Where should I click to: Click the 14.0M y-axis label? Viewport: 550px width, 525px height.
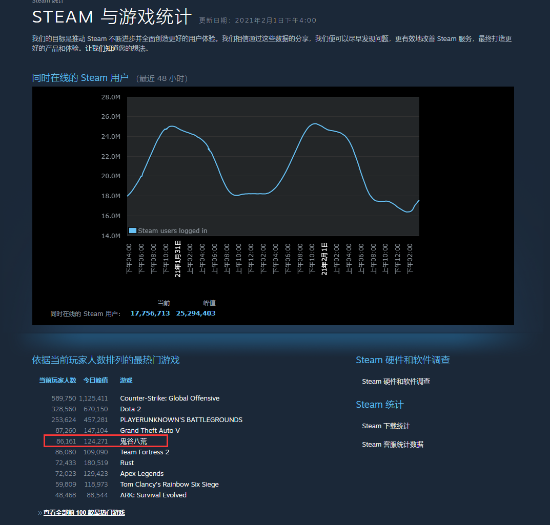[x=111, y=236]
